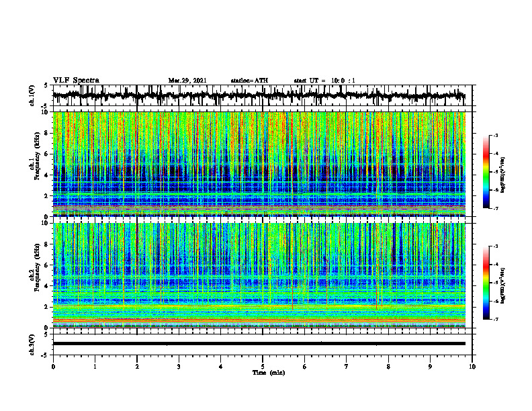Click the "-5" tick of ch.1(V) axis
532x411 pixels.
pyautogui.click(x=45, y=106)
